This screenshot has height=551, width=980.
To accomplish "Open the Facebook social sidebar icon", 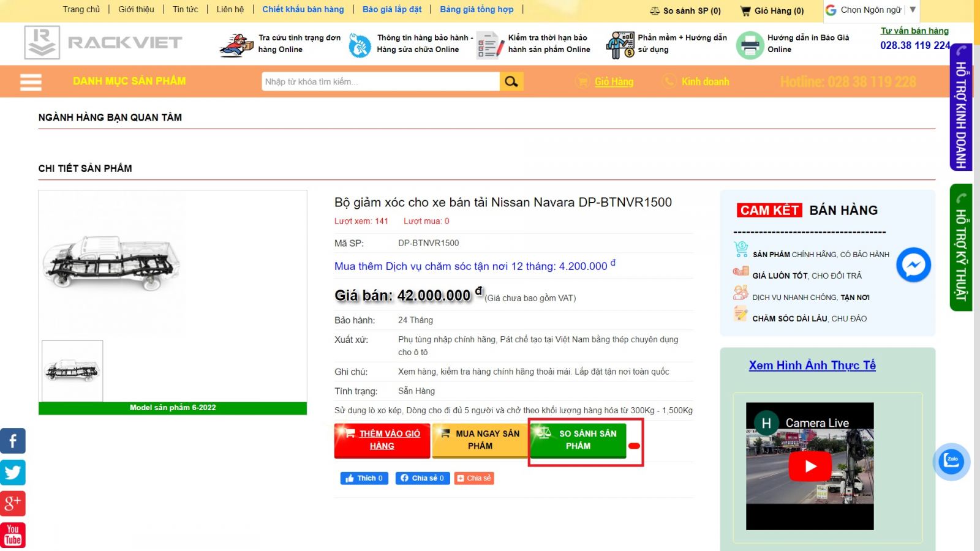I will click(x=13, y=441).
